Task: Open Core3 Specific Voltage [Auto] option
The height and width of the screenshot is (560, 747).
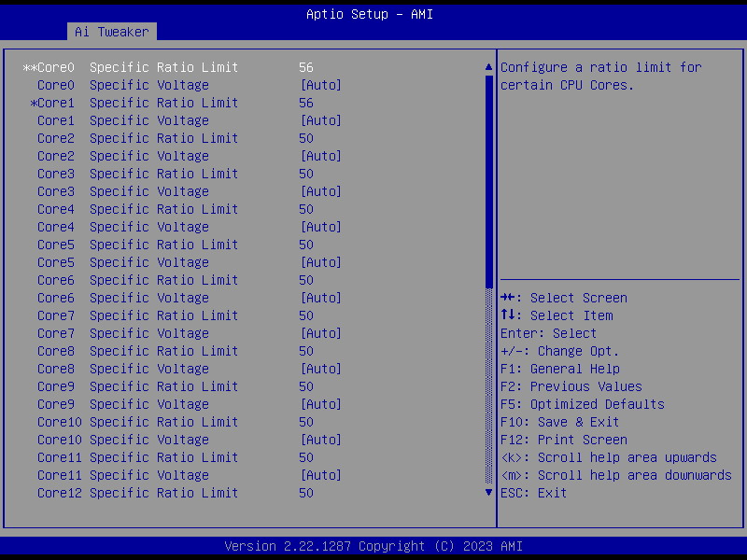Action: pos(320,191)
